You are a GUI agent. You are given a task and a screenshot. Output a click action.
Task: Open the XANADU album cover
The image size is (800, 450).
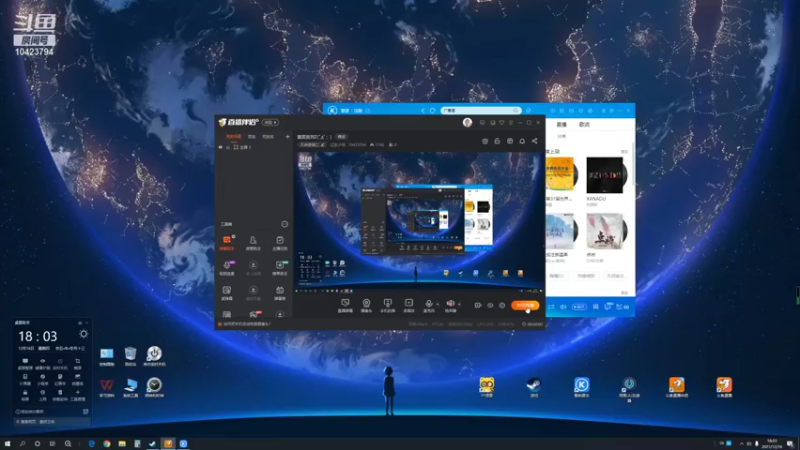[x=606, y=175]
